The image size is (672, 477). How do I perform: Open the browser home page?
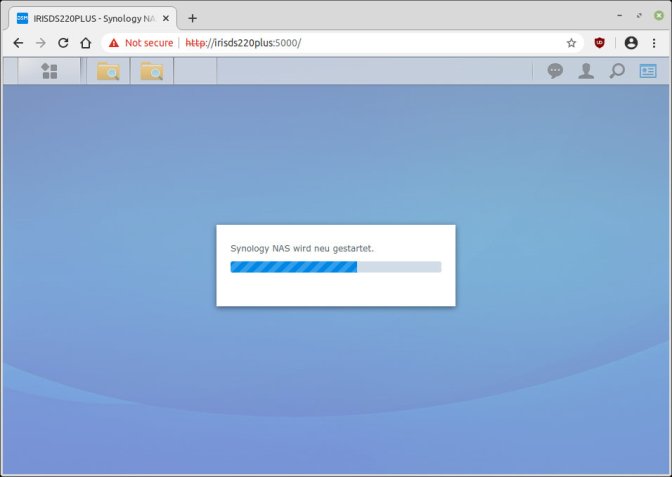86,43
